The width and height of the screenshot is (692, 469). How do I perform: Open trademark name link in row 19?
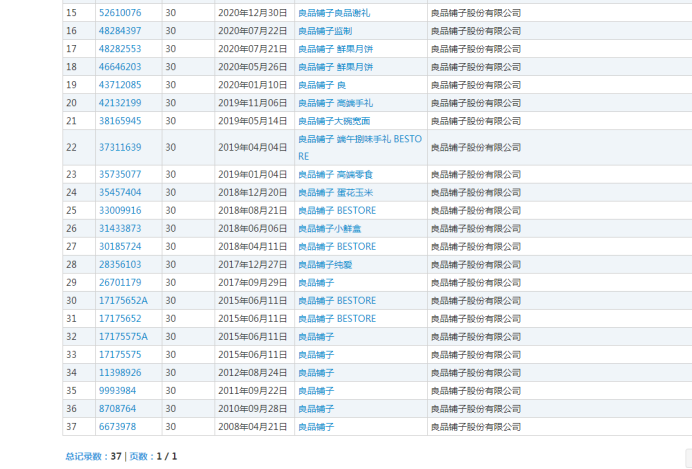point(322,85)
